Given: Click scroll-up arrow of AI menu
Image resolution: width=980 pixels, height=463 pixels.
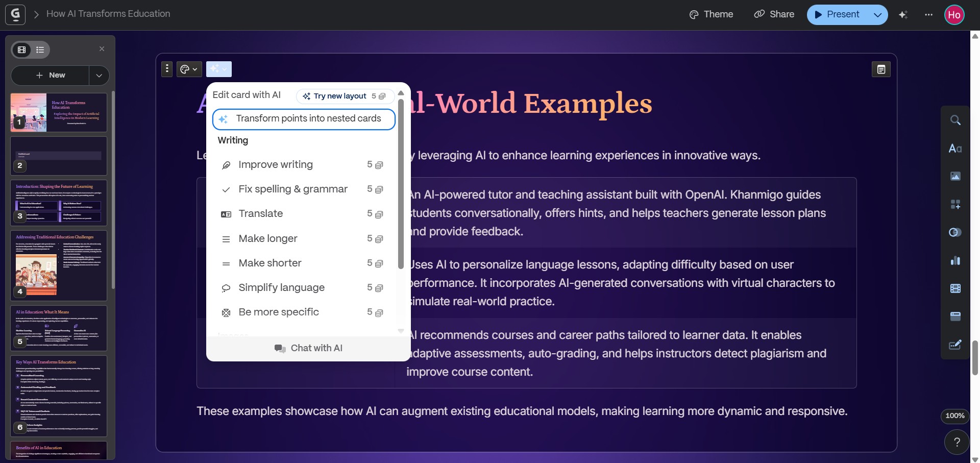Looking at the screenshot, I should coord(401,93).
